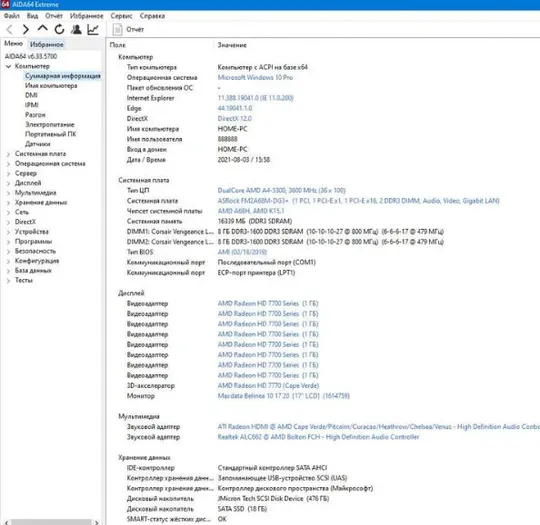Open the Internet Explorer version link
The width and height of the screenshot is (540, 525).
coord(255,98)
